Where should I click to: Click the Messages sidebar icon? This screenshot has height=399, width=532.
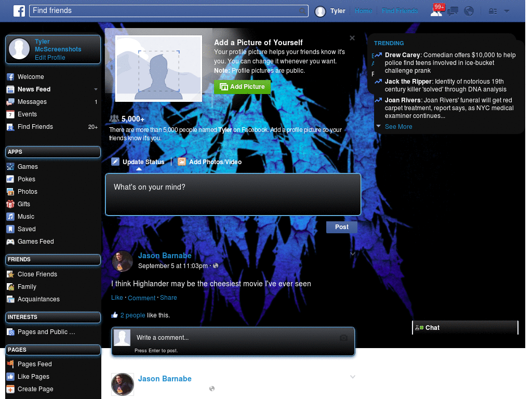pyautogui.click(x=10, y=102)
